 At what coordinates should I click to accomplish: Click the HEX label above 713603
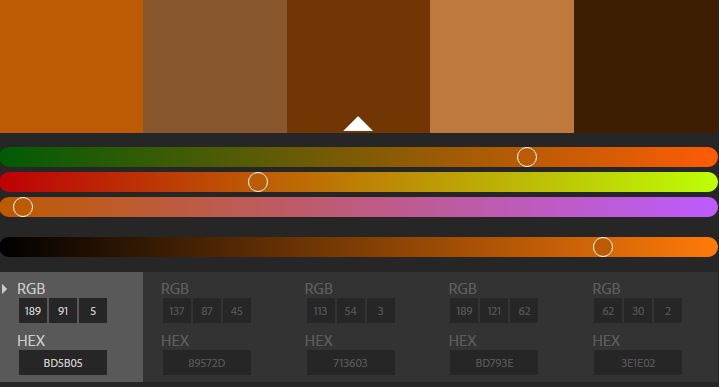tap(319, 341)
